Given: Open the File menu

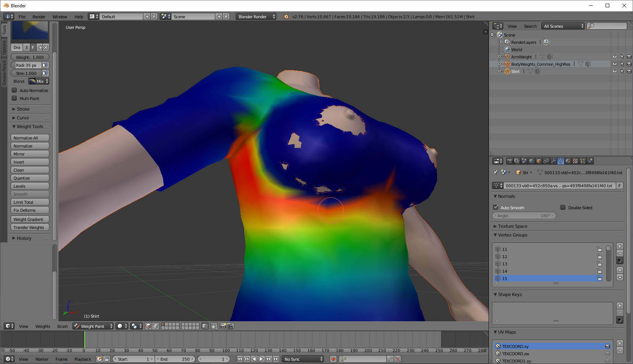Looking at the screenshot, I should (22, 16).
